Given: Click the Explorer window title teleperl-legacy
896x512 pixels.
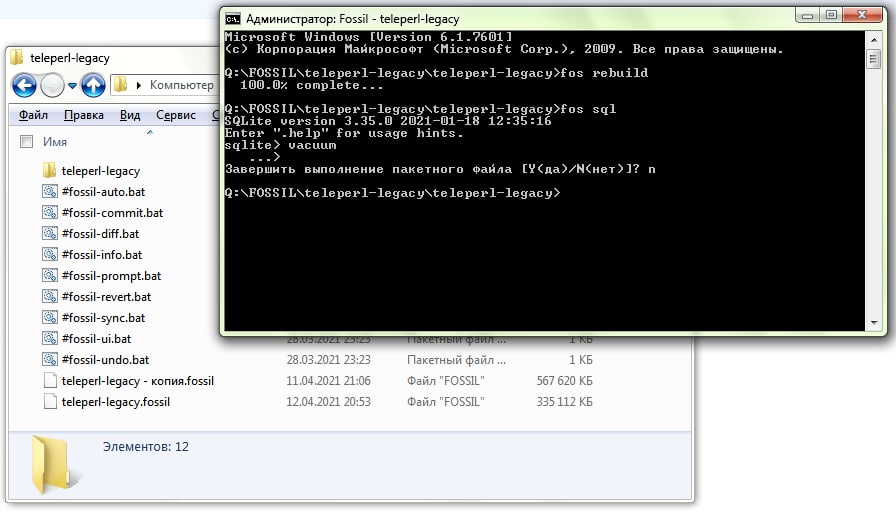Looking at the screenshot, I should (x=70, y=58).
